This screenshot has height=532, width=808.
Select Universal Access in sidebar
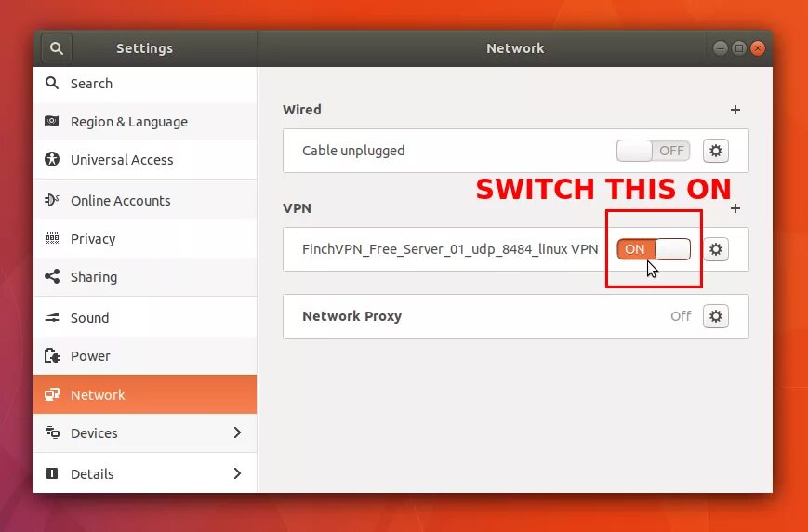145,160
